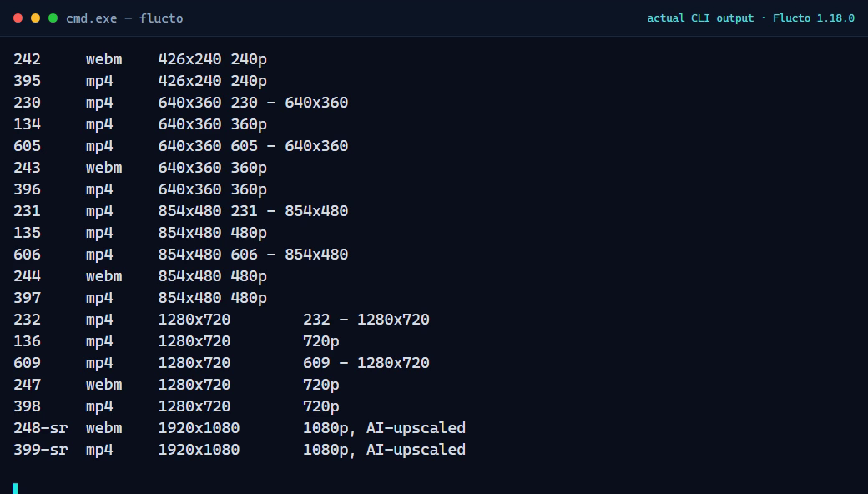Click "mp4" in the 399-sr row

tap(99, 450)
